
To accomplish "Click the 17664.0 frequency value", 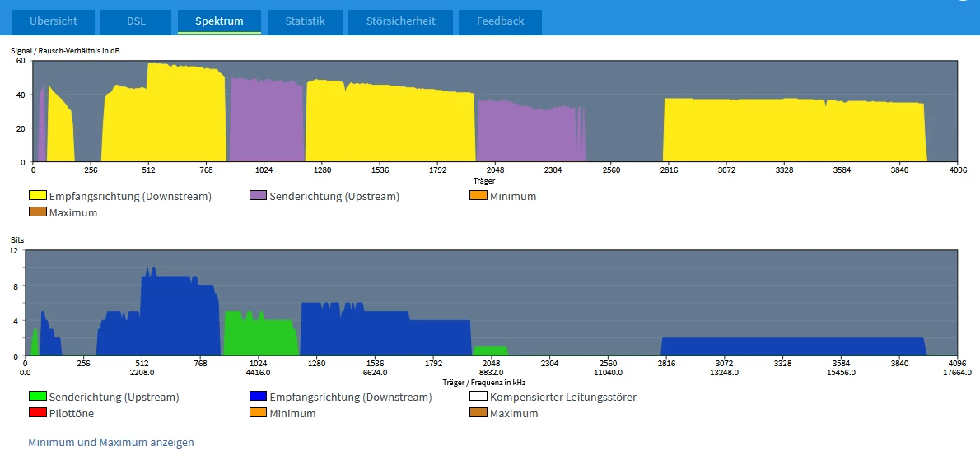I will (957, 372).
